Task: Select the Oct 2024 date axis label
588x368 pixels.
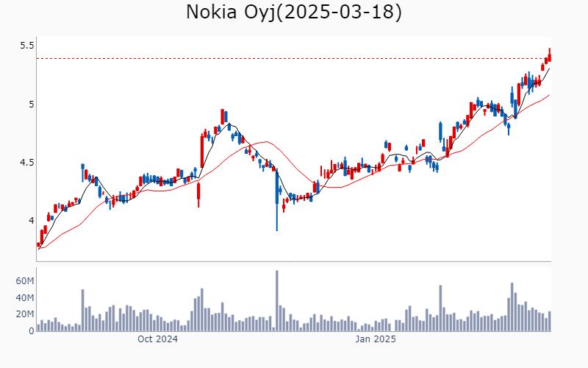Action: pos(157,339)
